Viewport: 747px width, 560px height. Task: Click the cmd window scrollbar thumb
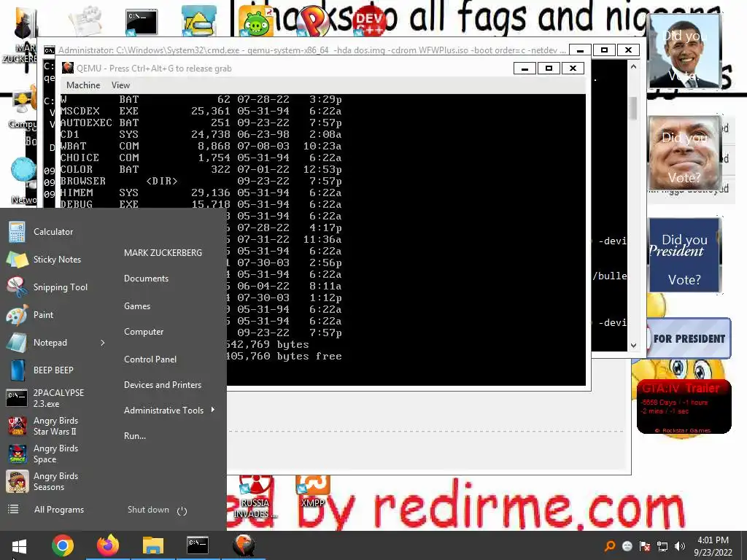[x=633, y=108]
